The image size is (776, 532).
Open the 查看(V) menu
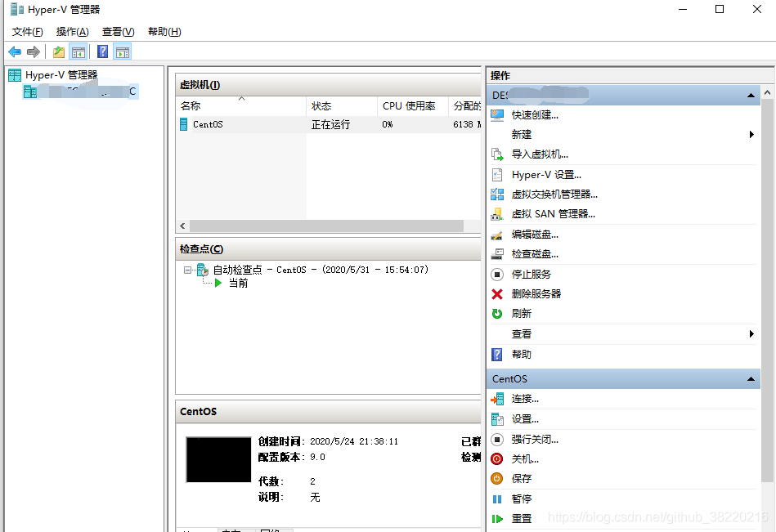coord(118,32)
